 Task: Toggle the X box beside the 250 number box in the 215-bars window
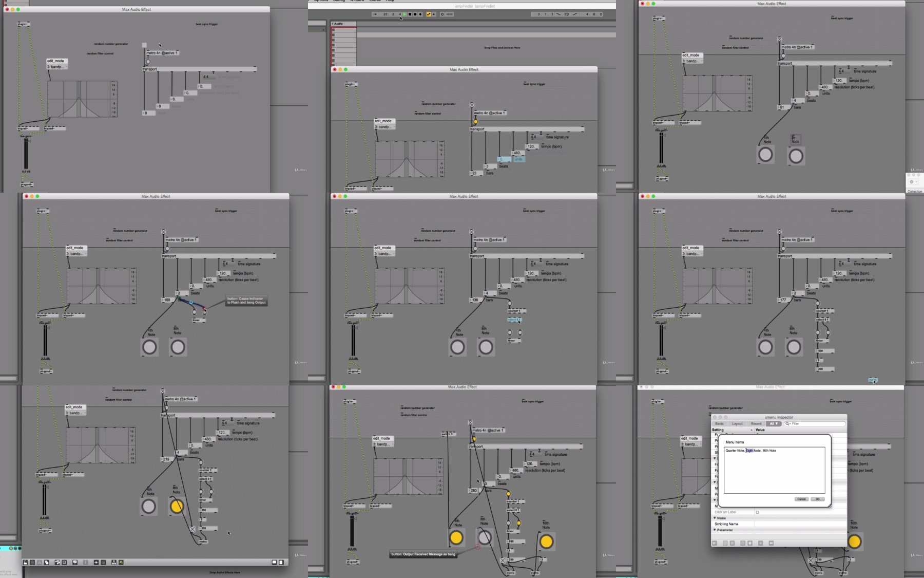point(192,529)
